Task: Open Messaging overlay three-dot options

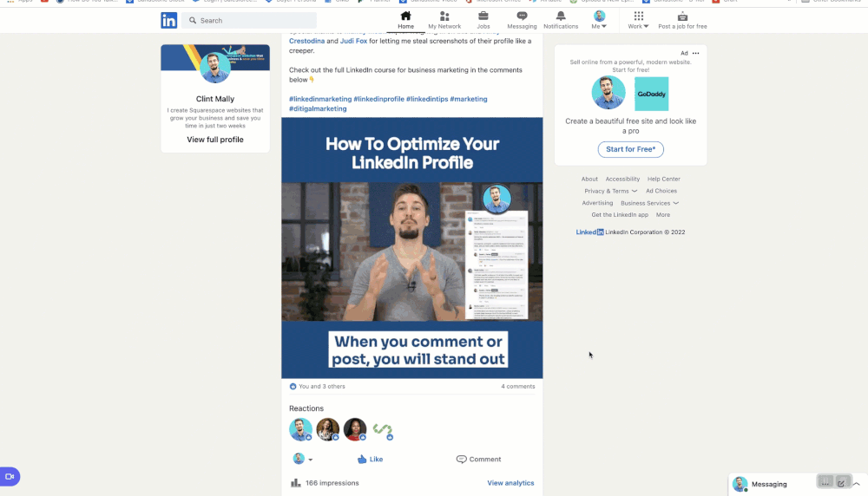Action: (825, 483)
